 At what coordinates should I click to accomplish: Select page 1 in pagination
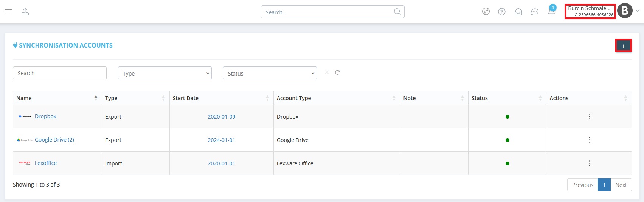click(604, 185)
